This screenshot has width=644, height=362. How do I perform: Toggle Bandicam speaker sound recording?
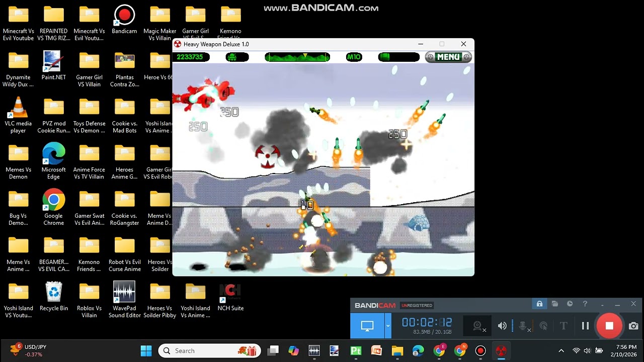[x=502, y=326]
